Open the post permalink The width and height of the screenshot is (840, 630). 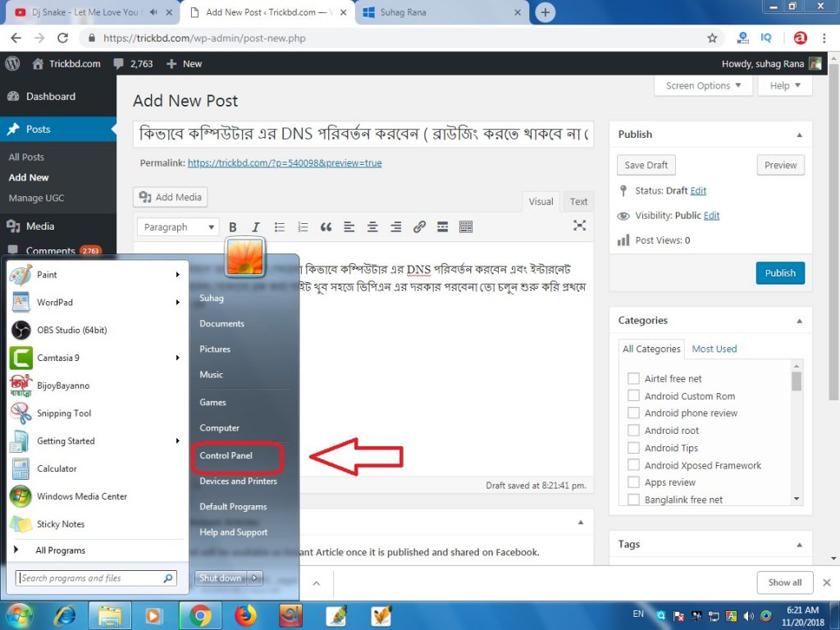(285, 163)
